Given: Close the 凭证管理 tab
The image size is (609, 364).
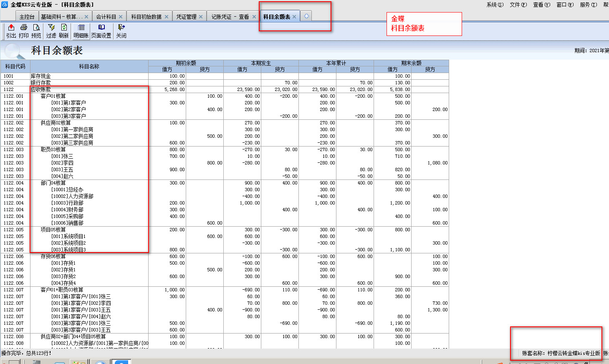Looking at the screenshot, I should point(201,17).
